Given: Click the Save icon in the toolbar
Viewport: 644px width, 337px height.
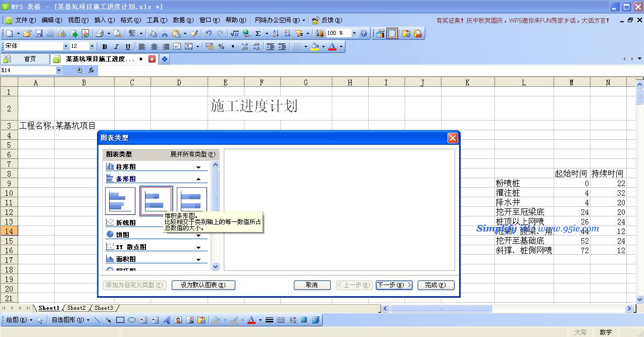Looking at the screenshot, I should point(38,33).
